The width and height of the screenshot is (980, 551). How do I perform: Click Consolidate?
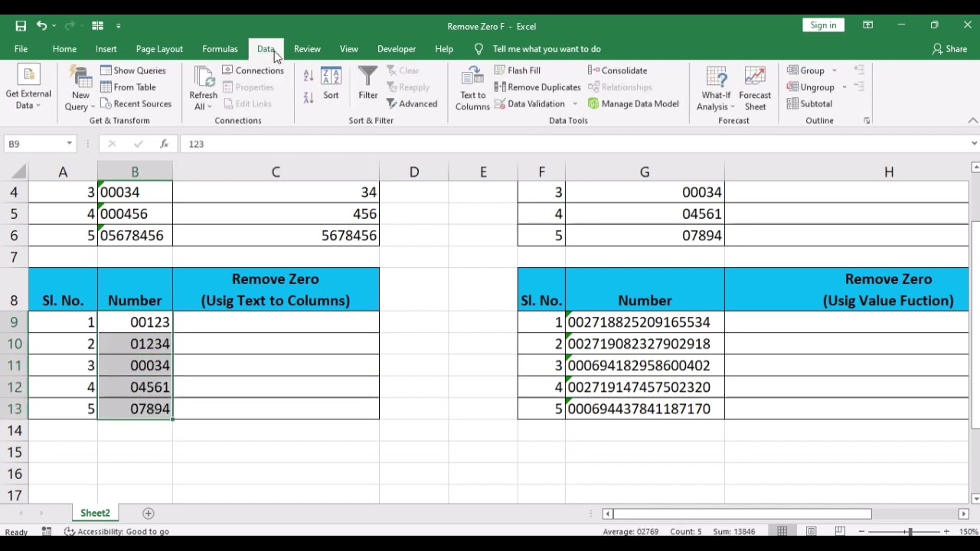coord(617,70)
